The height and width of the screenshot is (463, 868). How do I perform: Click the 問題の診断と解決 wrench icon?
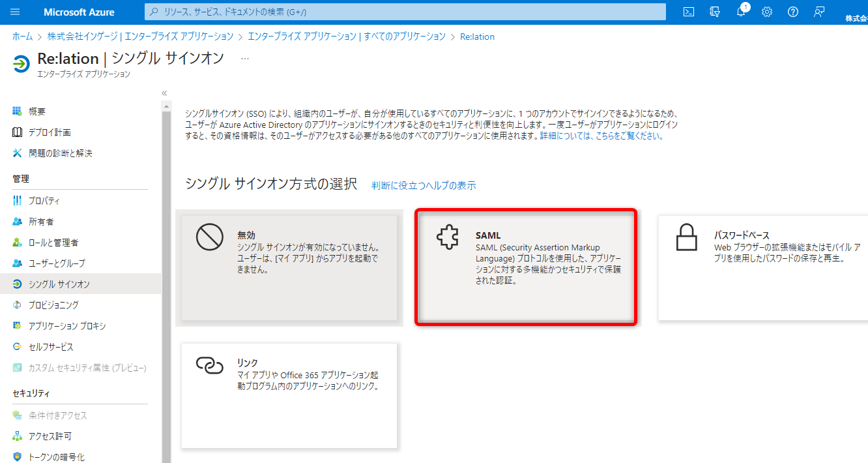click(x=18, y=153)
